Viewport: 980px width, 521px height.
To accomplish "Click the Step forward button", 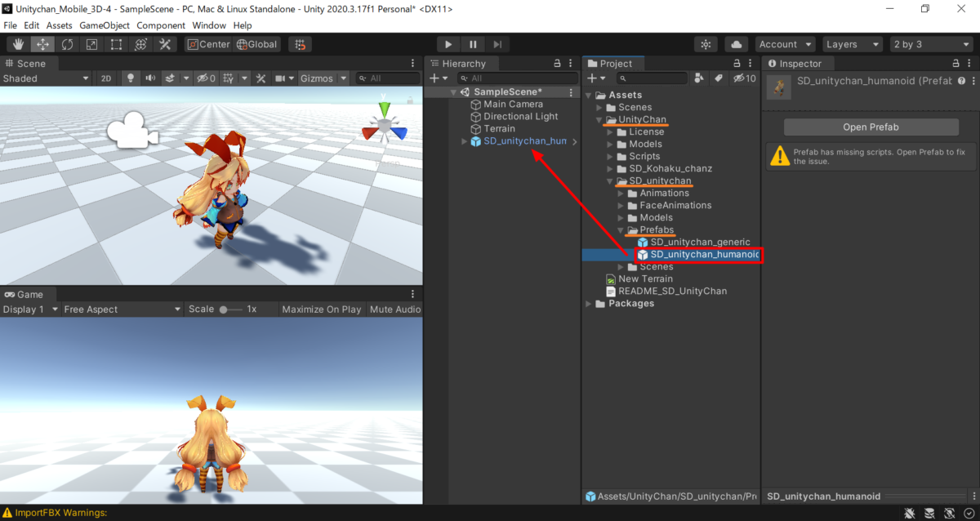I will click(x=497, y=44).
